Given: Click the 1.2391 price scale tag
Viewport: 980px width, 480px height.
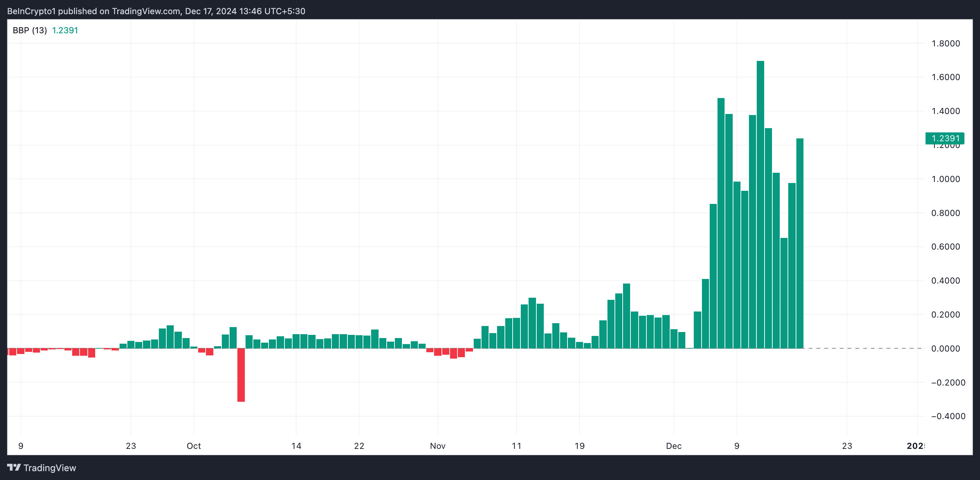Looking at the screenshot, I should [x=945, y=138].
